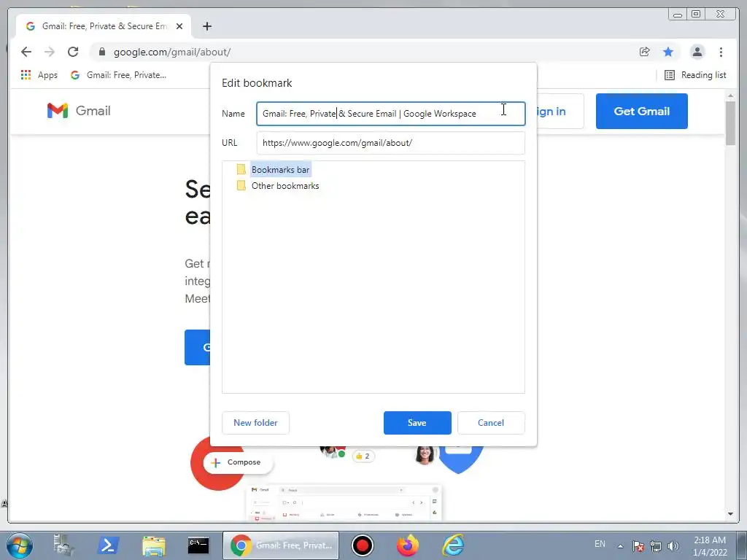
Task: Launch Internet Explorer from the taskbar
Action: coord(452,545)
